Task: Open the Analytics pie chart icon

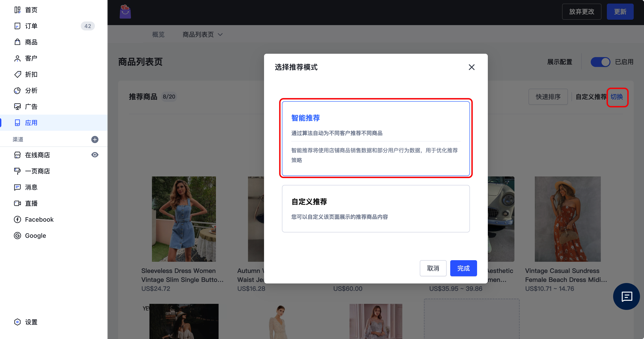Action: tap(17, 90)
